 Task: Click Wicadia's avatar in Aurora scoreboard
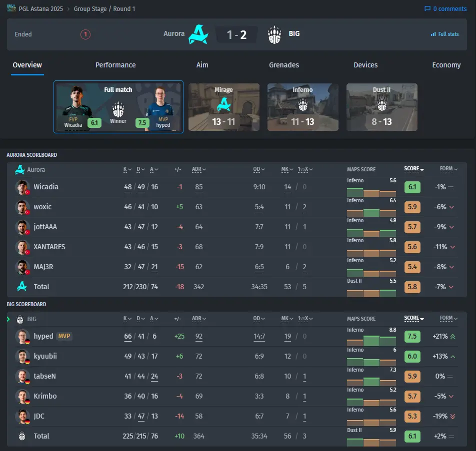tap(22, 187)
